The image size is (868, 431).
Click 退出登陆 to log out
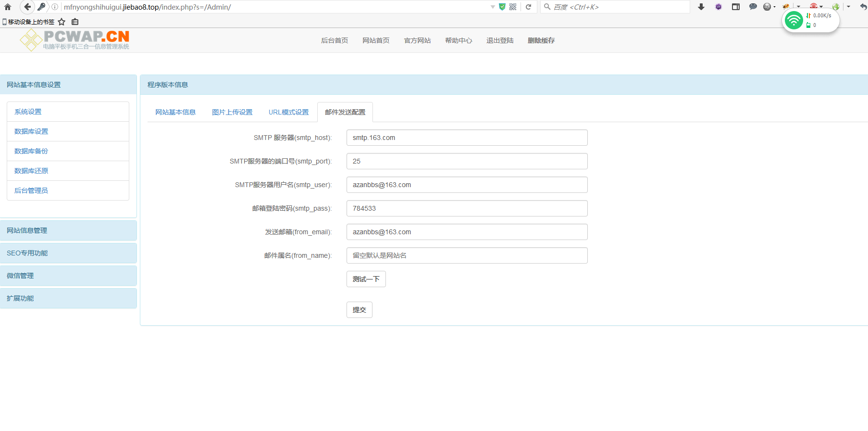pyautogui.click(x=500, y=40)
